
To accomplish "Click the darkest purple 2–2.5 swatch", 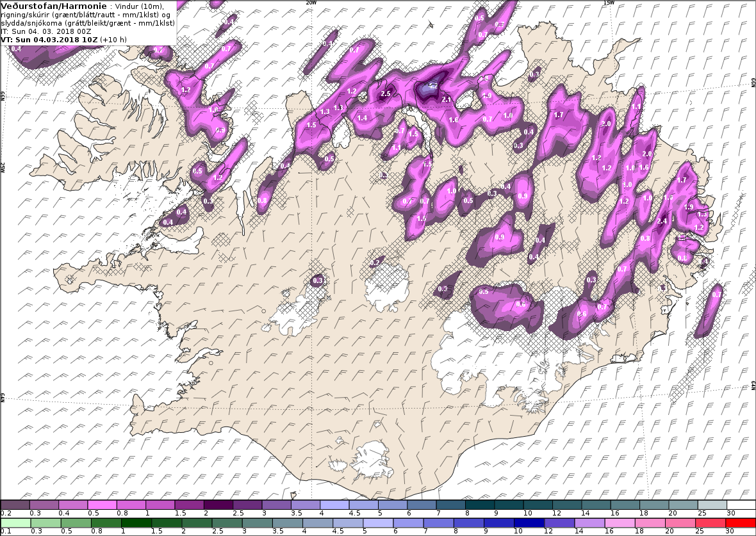I will coord(218,505).
